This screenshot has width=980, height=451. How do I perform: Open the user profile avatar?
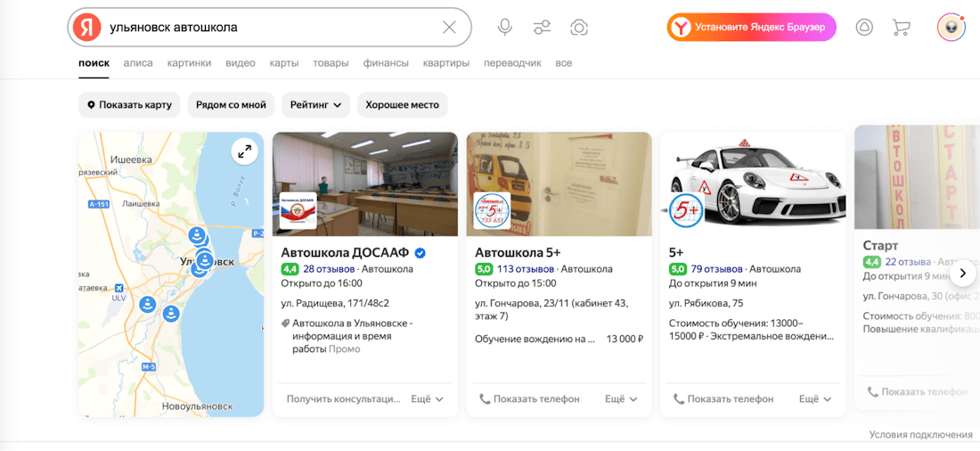(951, 27)
